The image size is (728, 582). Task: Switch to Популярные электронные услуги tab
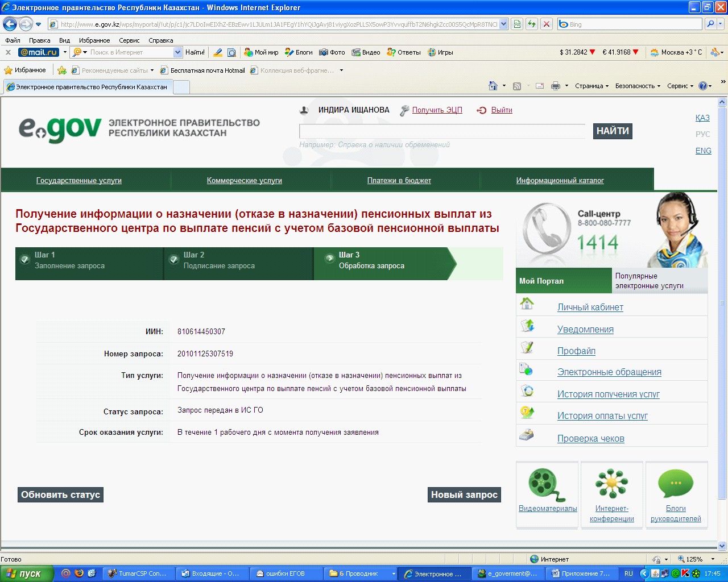(x=660, y=281)
